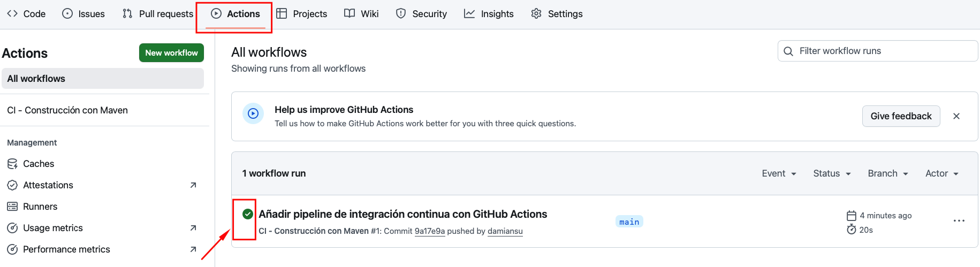Click the Give feedback button
Screen dimensions: 980x267
901,116
